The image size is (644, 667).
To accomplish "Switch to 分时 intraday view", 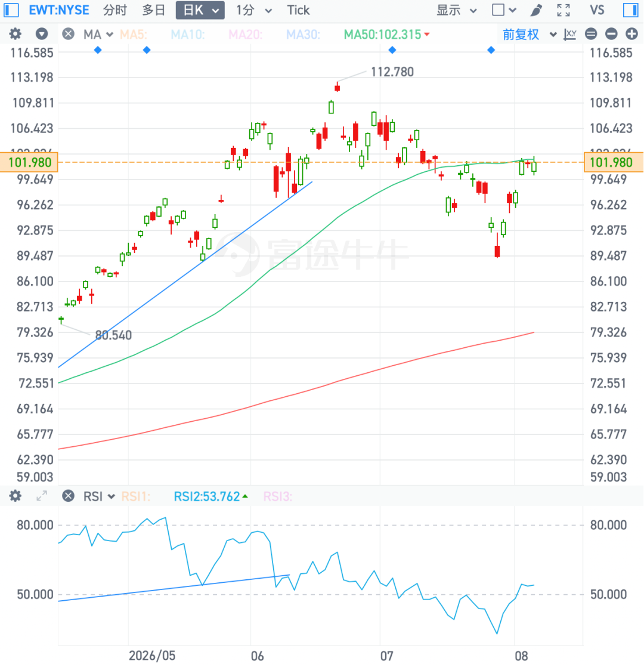I will pos(115,10).
